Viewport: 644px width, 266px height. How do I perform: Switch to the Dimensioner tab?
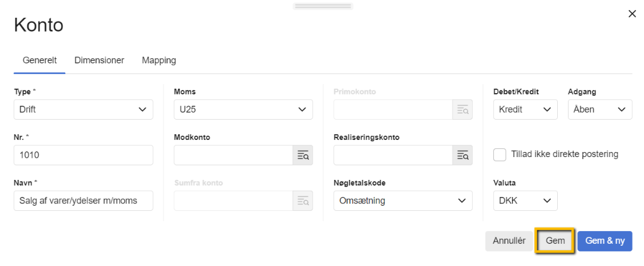99,61
